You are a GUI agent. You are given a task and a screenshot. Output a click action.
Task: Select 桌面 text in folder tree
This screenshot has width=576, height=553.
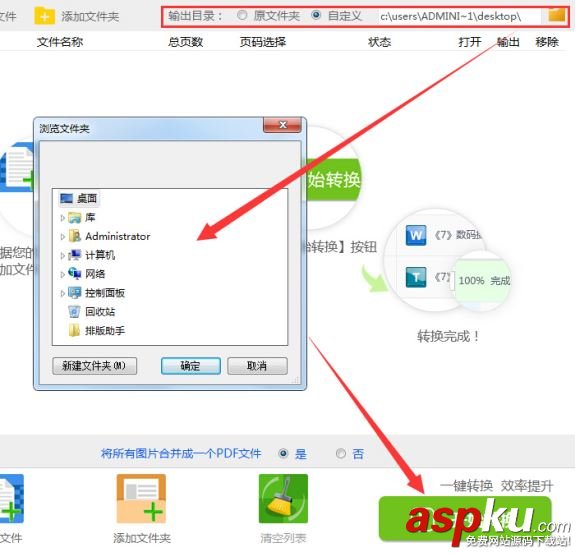(87, 199)
